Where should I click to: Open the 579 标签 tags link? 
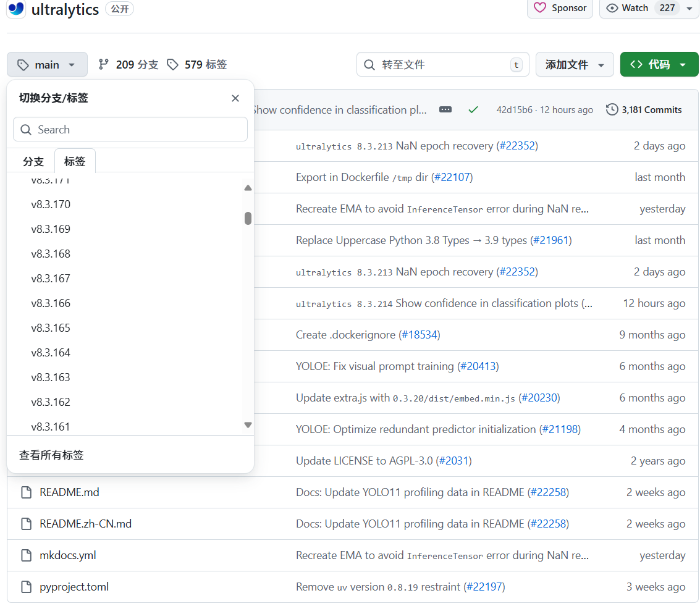tap(197, 65)
